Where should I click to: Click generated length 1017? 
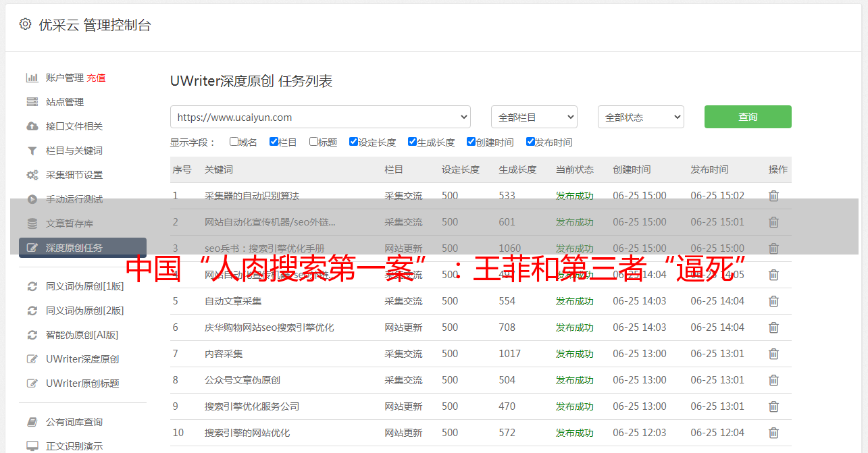coord(510,354)
